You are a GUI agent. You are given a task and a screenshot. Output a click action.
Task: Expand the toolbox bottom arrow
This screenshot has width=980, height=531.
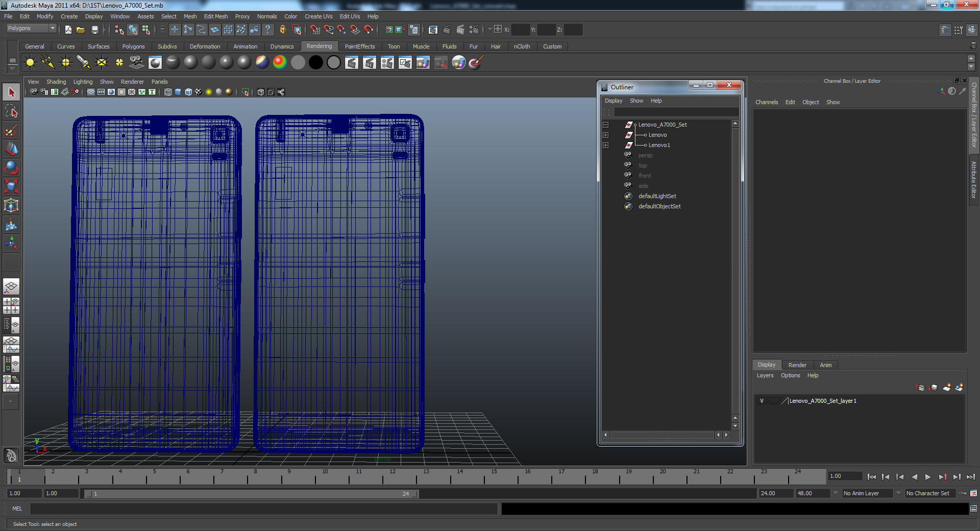[11, 402]
